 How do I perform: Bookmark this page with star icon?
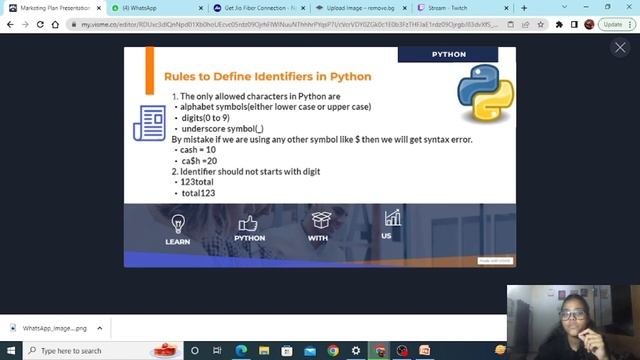(540, 24)
